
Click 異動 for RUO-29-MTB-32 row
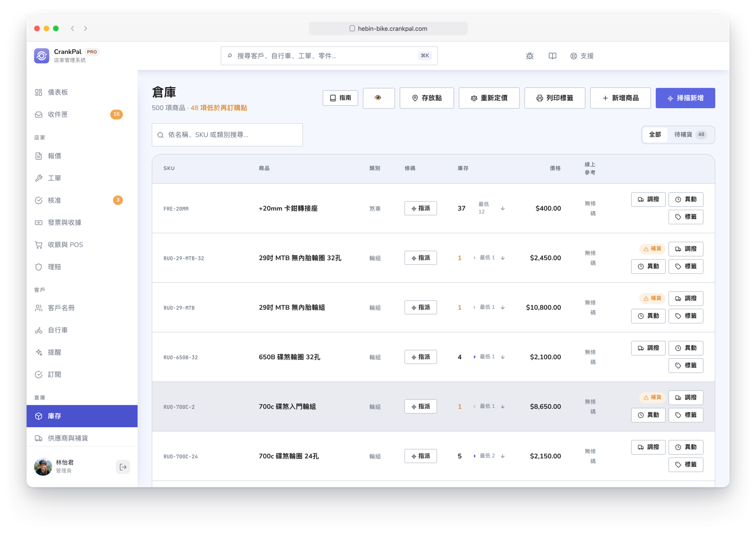click(x=648, y=266)
